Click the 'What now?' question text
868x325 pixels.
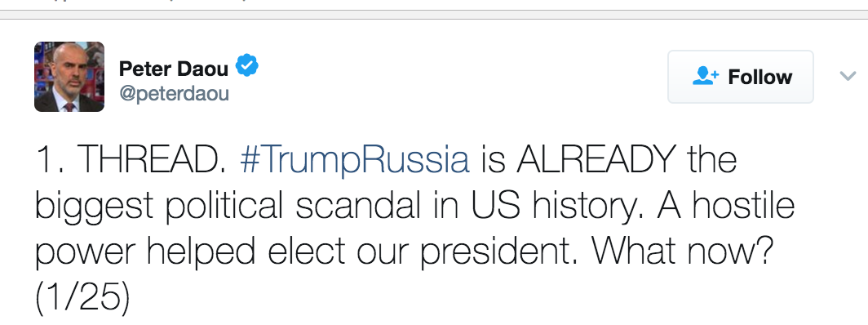click(682, 251)
